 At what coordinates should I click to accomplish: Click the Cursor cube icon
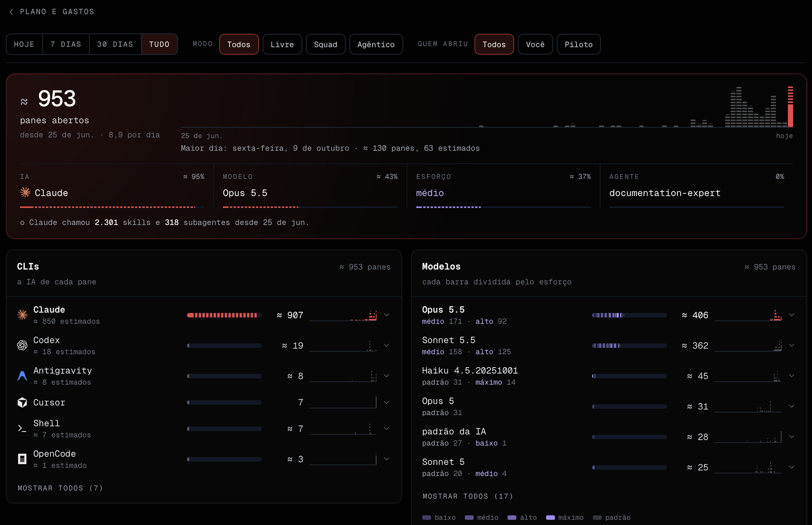pos(22,403)
